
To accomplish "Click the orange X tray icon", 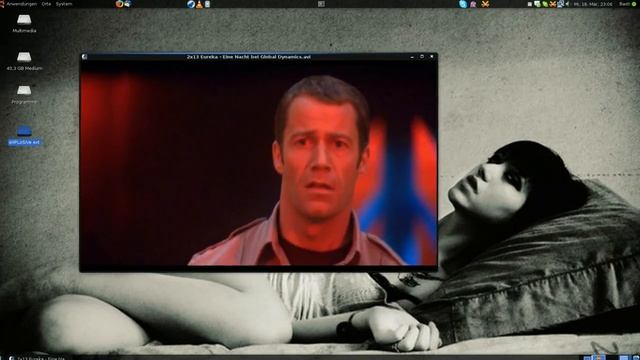I will [553, 4].
